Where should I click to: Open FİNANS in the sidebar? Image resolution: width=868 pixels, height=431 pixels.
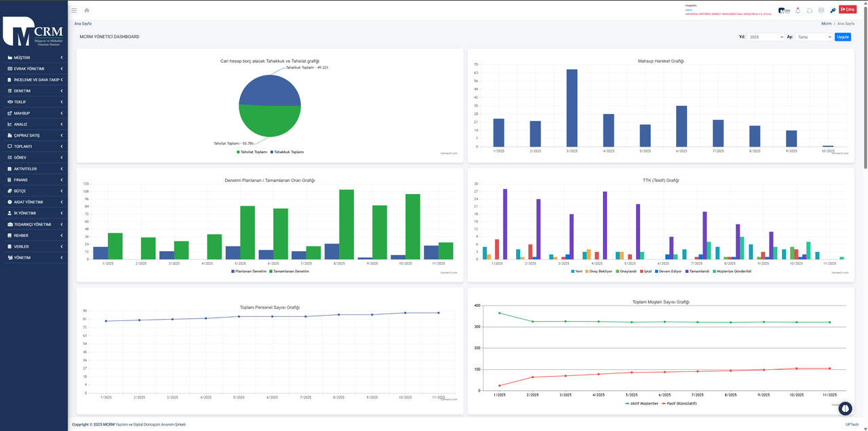[x=34, y=180]
